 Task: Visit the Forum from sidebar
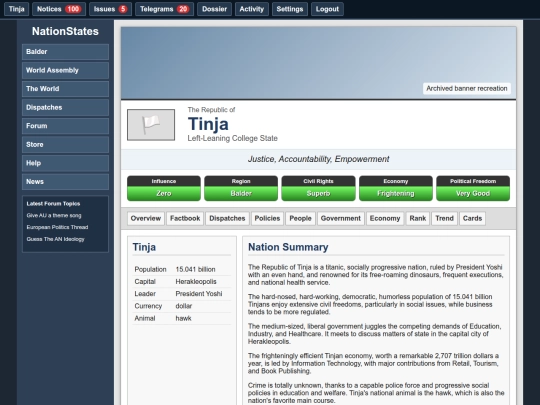click(65, 126)
